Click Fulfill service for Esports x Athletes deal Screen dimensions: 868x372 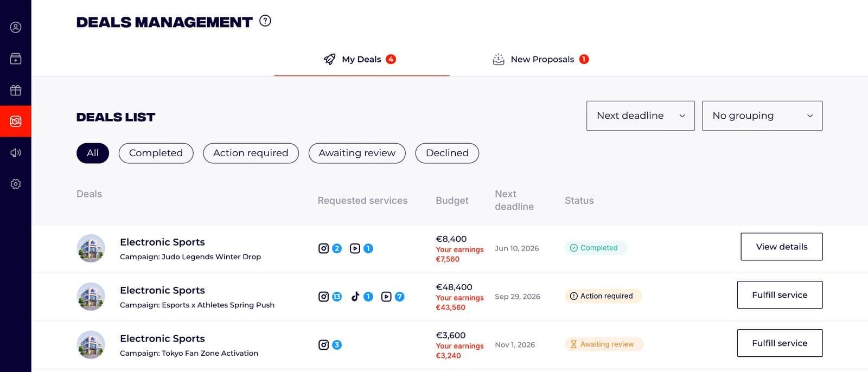click(780, 295)
